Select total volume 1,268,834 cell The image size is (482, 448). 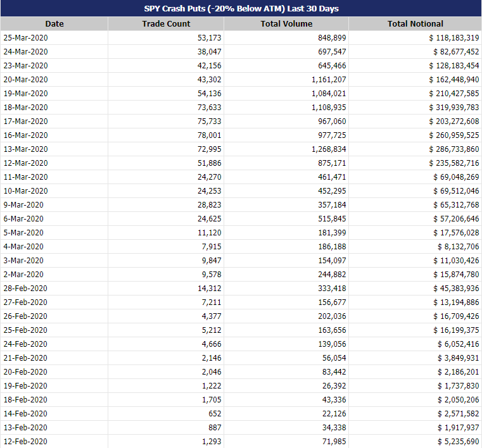286,149
